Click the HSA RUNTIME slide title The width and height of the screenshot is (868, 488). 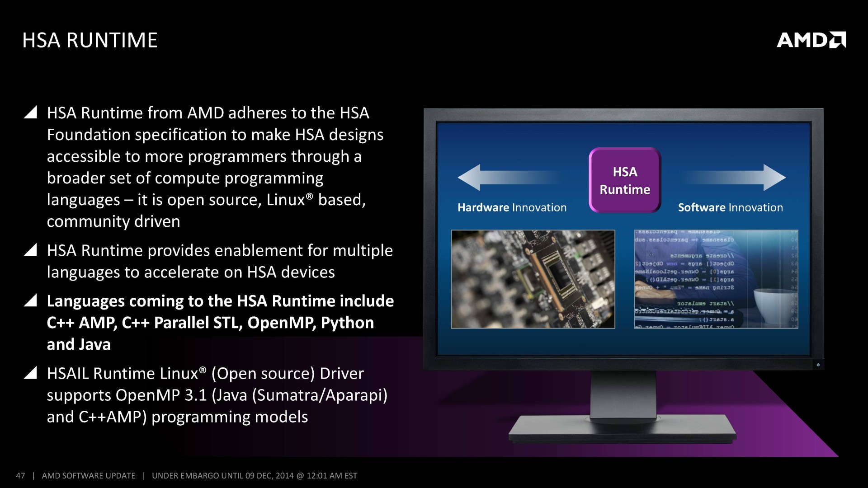click(x=90, y=40)
